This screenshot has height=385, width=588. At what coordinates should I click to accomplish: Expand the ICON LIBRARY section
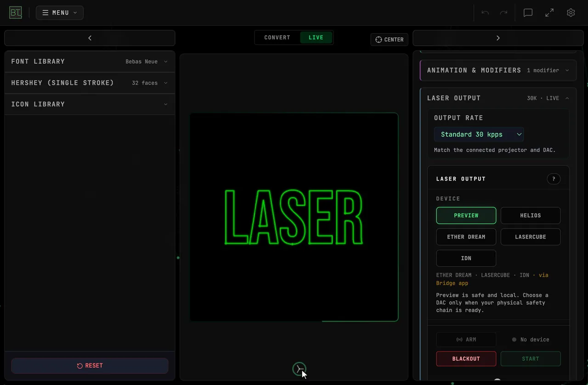click(90, 104)
